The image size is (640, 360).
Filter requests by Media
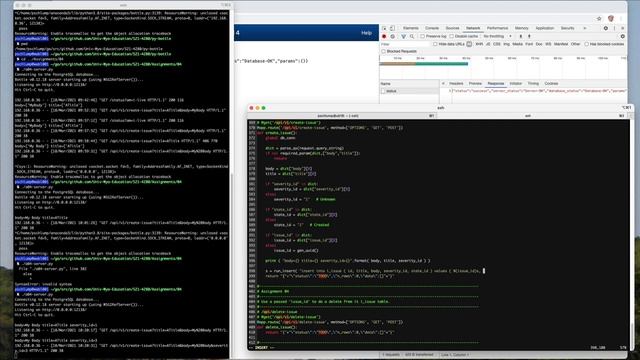518,44
